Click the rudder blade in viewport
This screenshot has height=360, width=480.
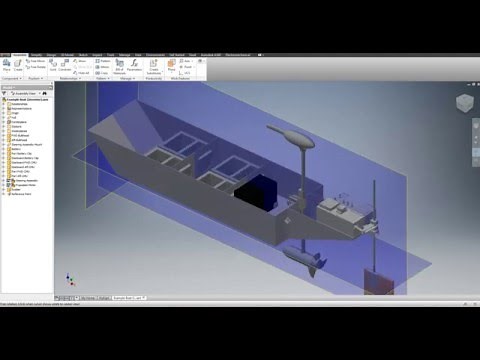(x=379, y=282)
